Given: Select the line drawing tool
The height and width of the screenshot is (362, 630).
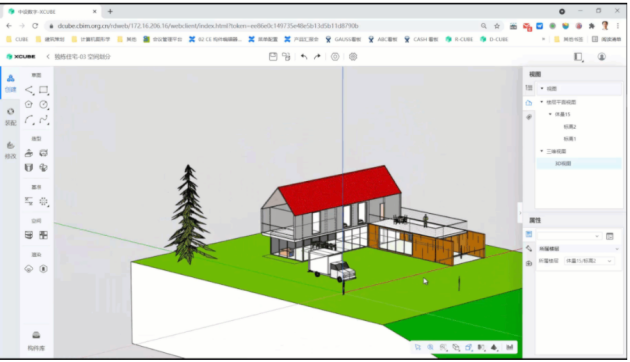Looking at the screenshot, I should pos(29,90).
